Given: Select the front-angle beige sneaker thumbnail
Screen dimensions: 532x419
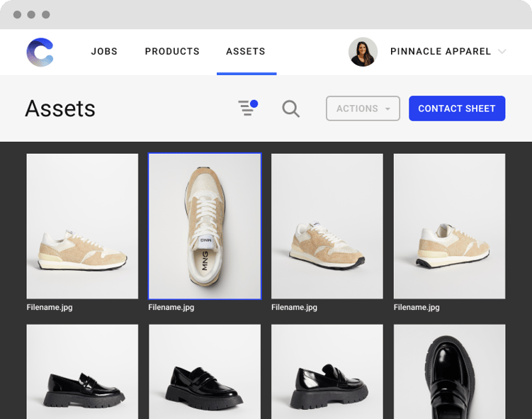Looking at the screenshot, I should coord(327,226).
